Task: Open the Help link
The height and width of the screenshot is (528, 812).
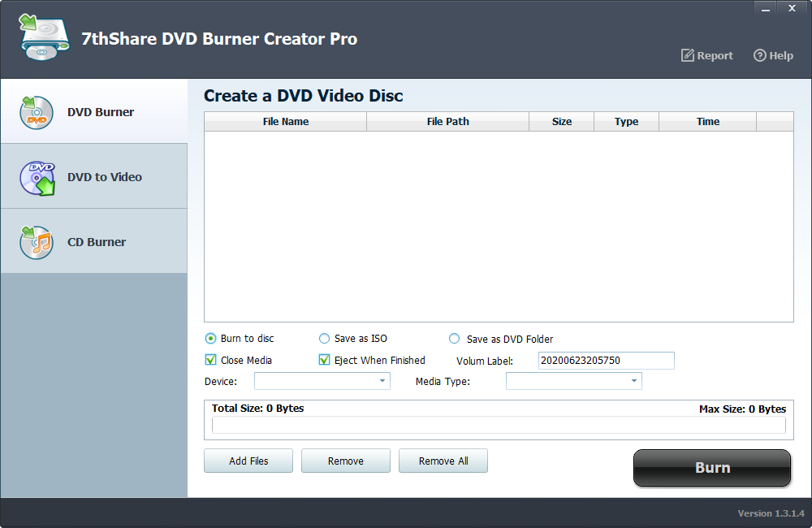Action: coord(773,55)
